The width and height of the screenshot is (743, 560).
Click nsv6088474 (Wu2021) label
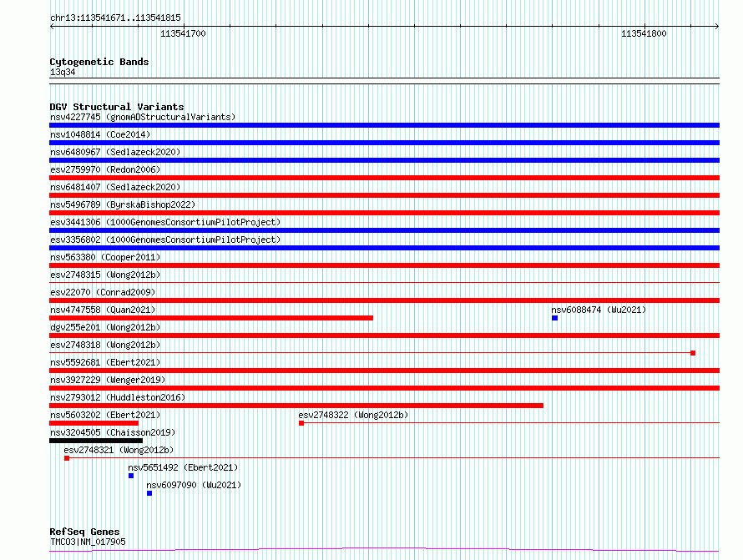tap(599, 310)
